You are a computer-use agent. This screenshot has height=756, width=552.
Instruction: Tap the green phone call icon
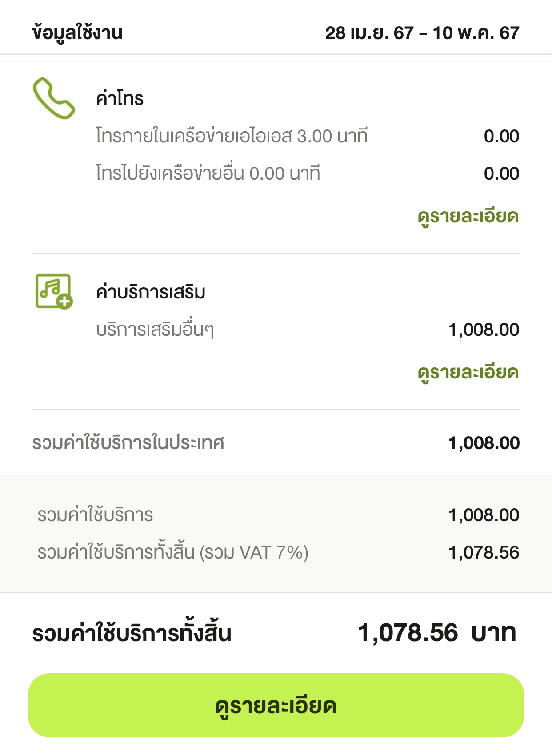[x=54, y=98]
